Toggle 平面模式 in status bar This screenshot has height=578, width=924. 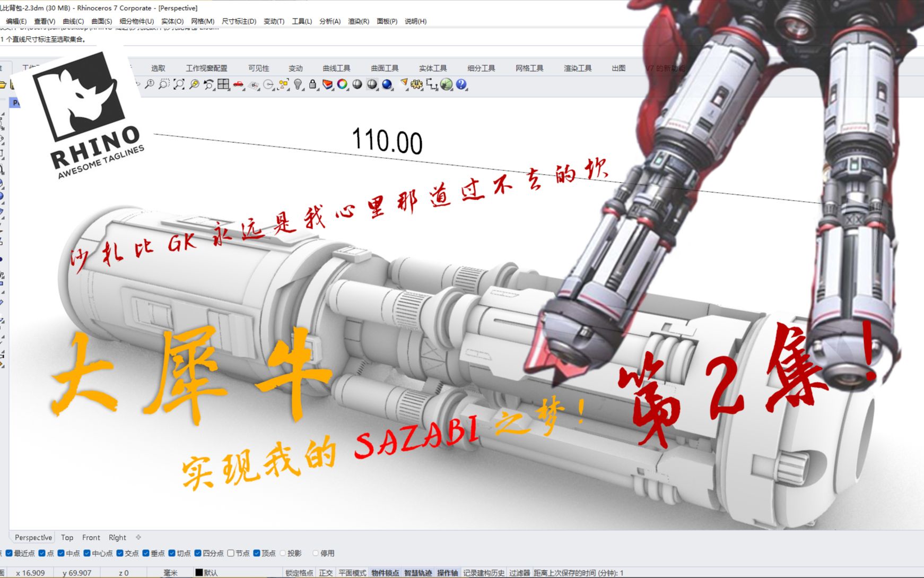tap(352, 573)
